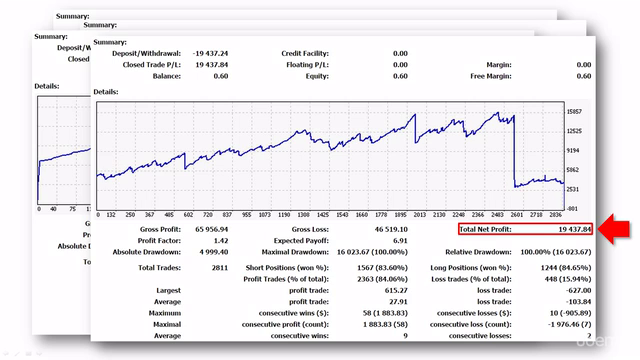Click the largest loss trade value -627.00
Image resolution: width=640 pixels, height=360 pixels.
coord(579,291)
